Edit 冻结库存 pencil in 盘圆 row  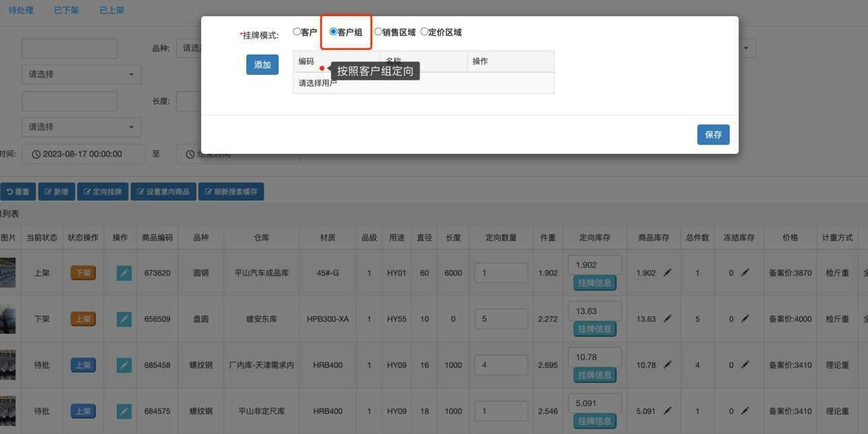[745, 319]
